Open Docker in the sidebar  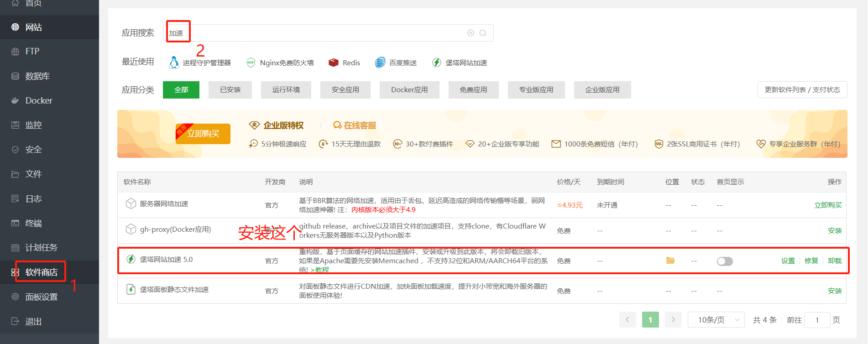click(49, 100)
